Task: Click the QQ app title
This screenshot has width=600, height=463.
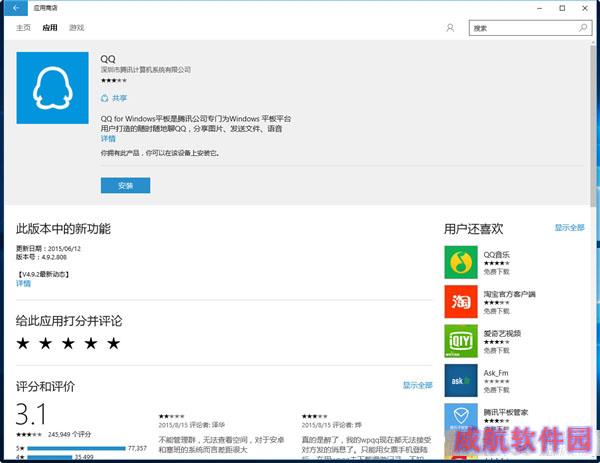Action: tap(108, 59)
